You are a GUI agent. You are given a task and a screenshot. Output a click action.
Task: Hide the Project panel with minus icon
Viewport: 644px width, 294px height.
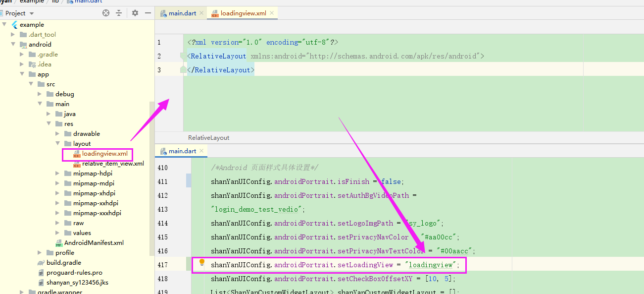148,13
